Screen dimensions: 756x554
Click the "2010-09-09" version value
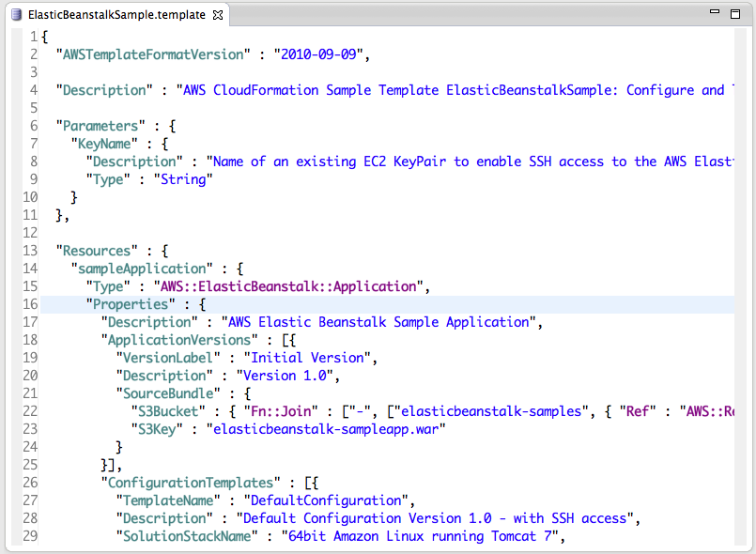click(x=318, y=54)
